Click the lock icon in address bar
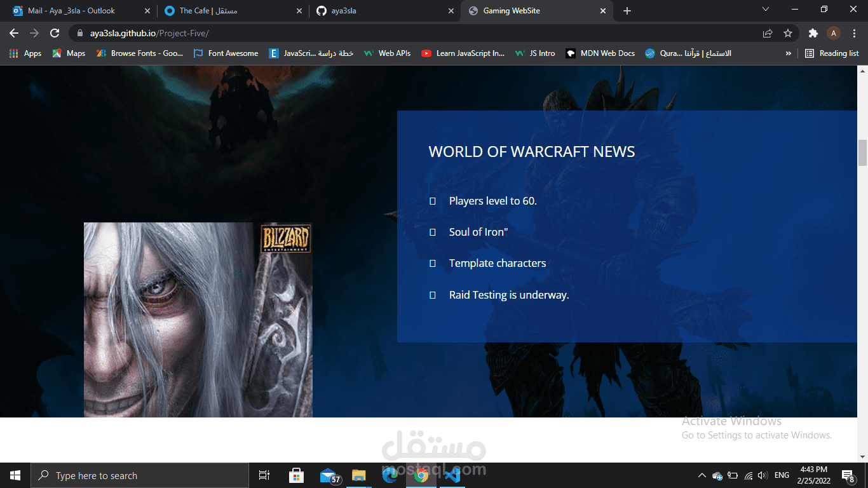 point(80,33)
